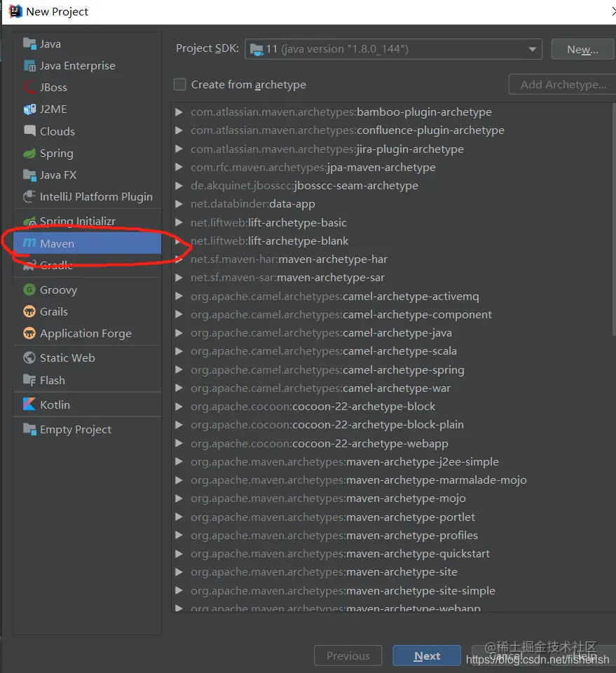Select Kotlin project type
The height and width of the screenshot is (673, 616).
88,405
